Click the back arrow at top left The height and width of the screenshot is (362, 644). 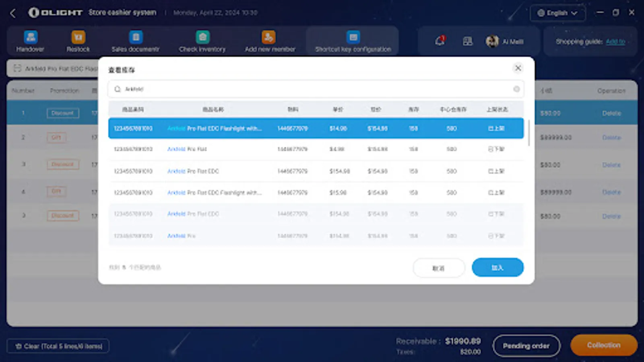tap(13, 12)
